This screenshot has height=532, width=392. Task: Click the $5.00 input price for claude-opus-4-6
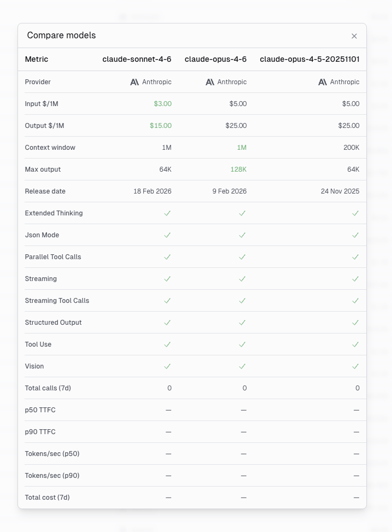[238, 104]
